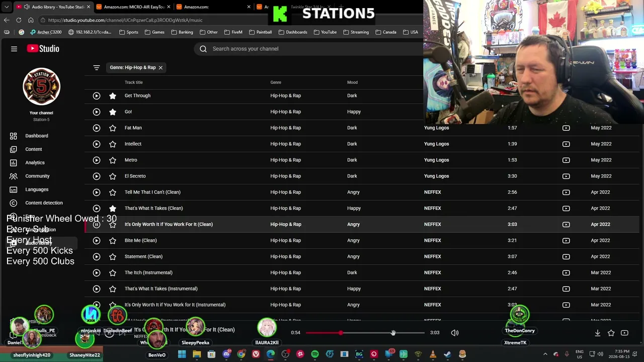Open Spotify from the taskbar
Screen dimensions: 644x362
click(315, 354)
